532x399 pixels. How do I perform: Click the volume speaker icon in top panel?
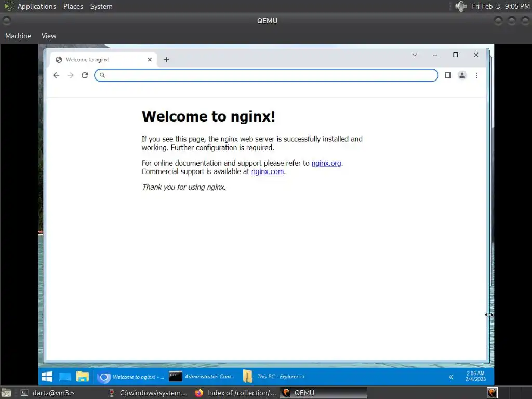(461, 6)
